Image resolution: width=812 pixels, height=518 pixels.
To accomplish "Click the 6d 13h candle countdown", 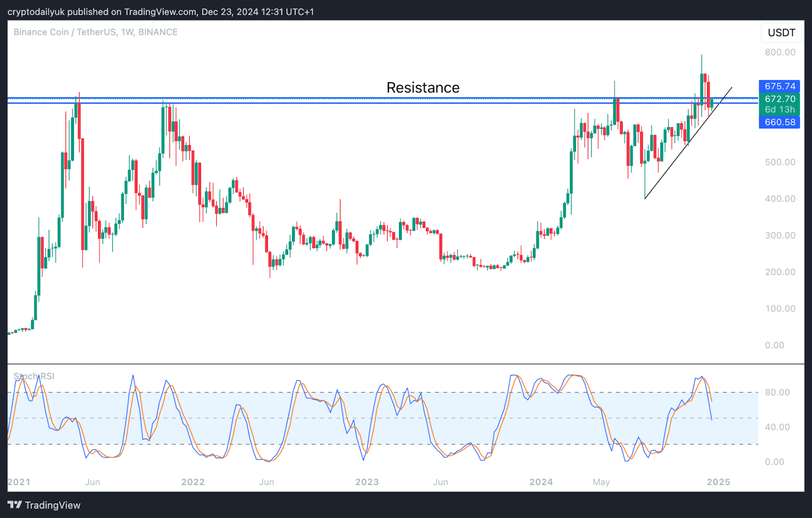I will click(780, 110).
